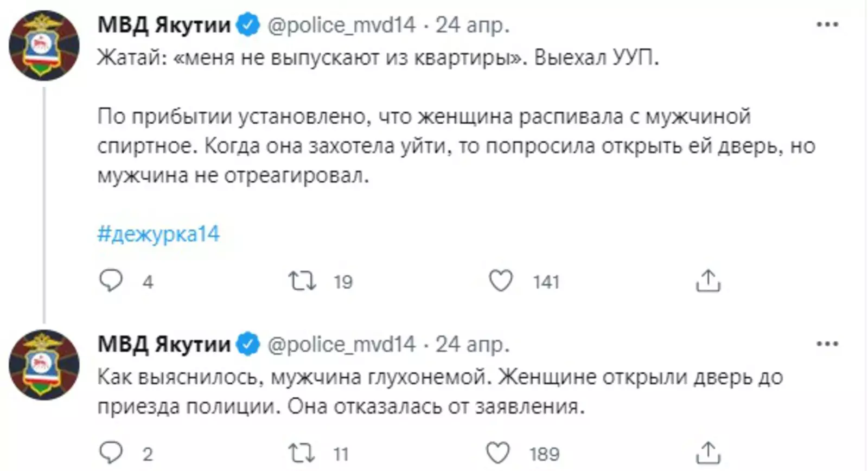
Task: Share the second tweet via share icon
Action: 708,453
